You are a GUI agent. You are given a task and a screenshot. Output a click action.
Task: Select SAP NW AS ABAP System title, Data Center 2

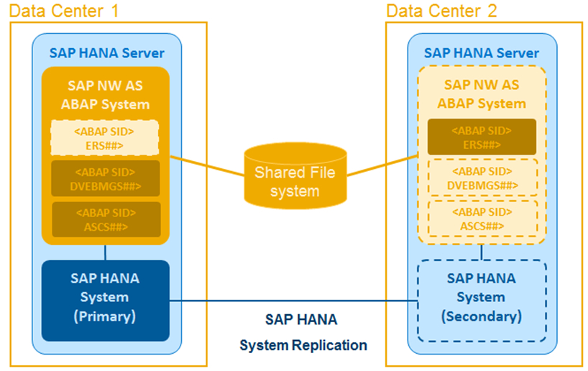(x=481, y=94)
